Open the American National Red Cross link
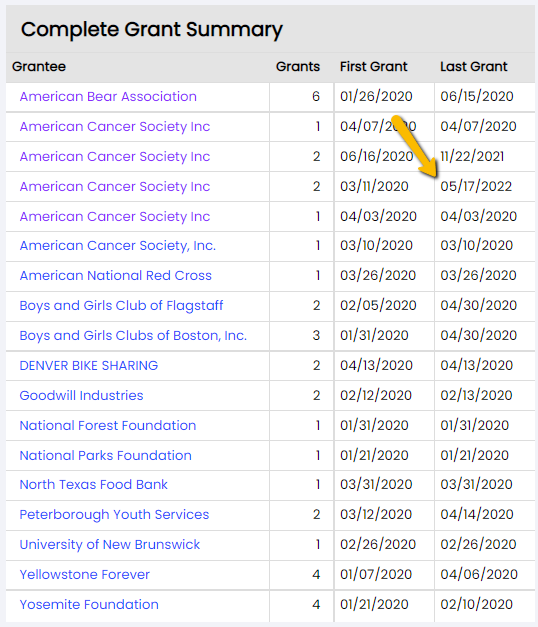Screen dimensions: 538x627 pos(116,276)
